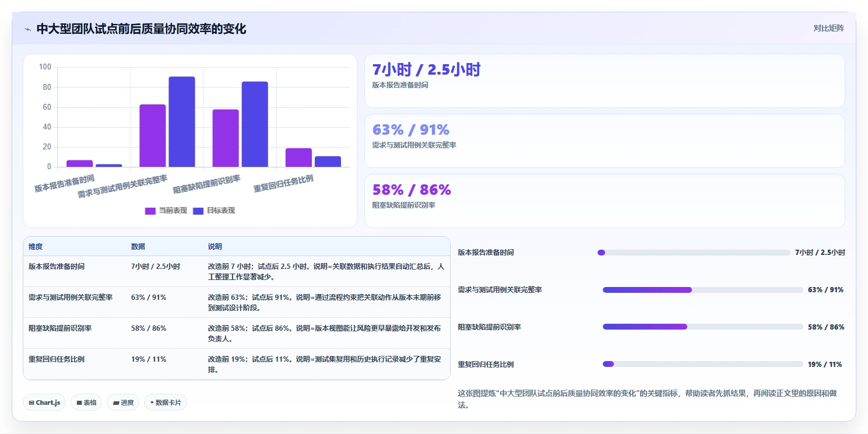Click the 数据卡片 tag chip
Viewport: 868px width, 434px height.
(x=166, y=402)
